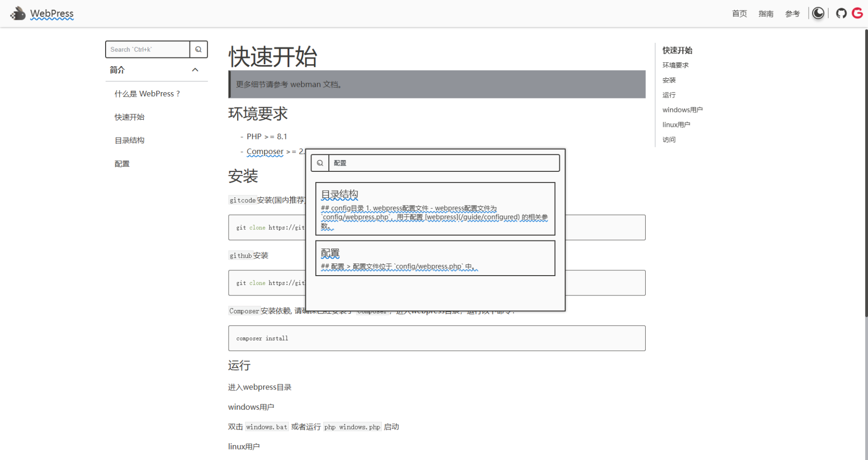Open 快速开始 in the left sidebar
This screenshot has width=868, height=460.
click(129, 117)
